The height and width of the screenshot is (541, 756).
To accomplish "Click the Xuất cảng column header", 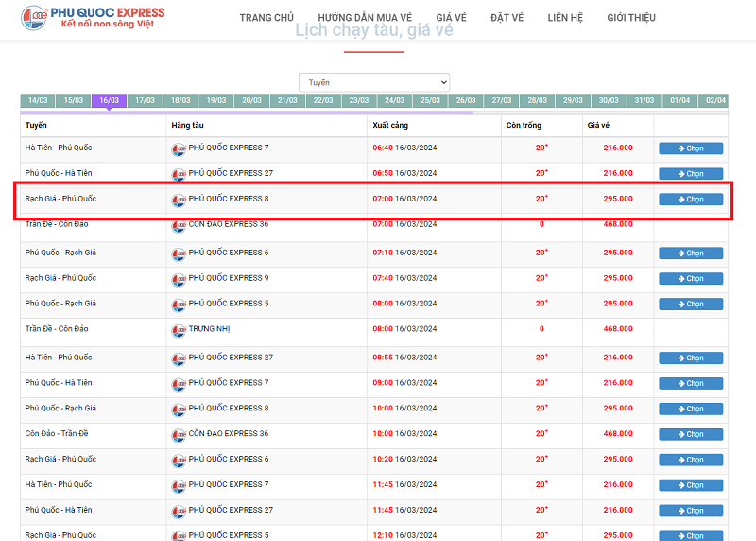I will (390, 125).
